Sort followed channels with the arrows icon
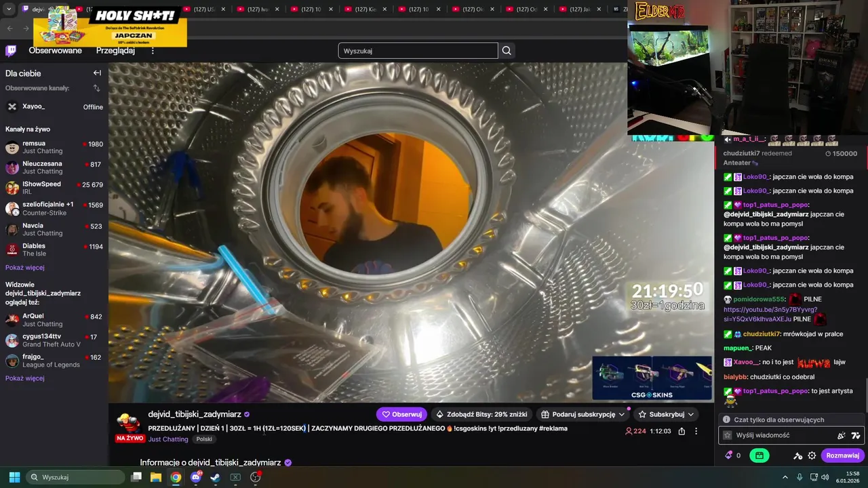Screen dimensions: 868x488 click(96, 88)
